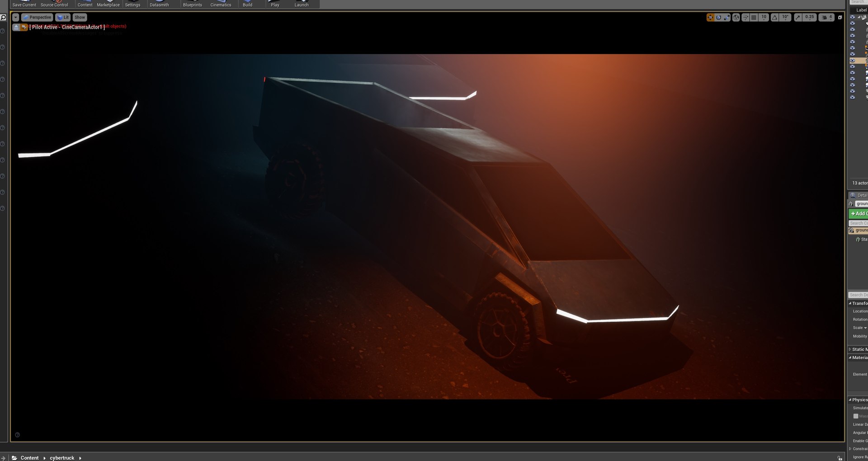This screenshot has height=461, width=868.
Task: Focus the World Outliner search field
Action: (x=859, y=2)
